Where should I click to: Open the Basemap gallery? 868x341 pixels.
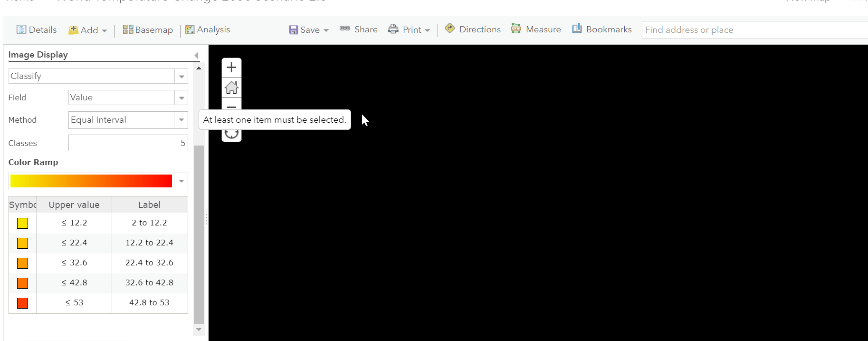coord(148,30)
